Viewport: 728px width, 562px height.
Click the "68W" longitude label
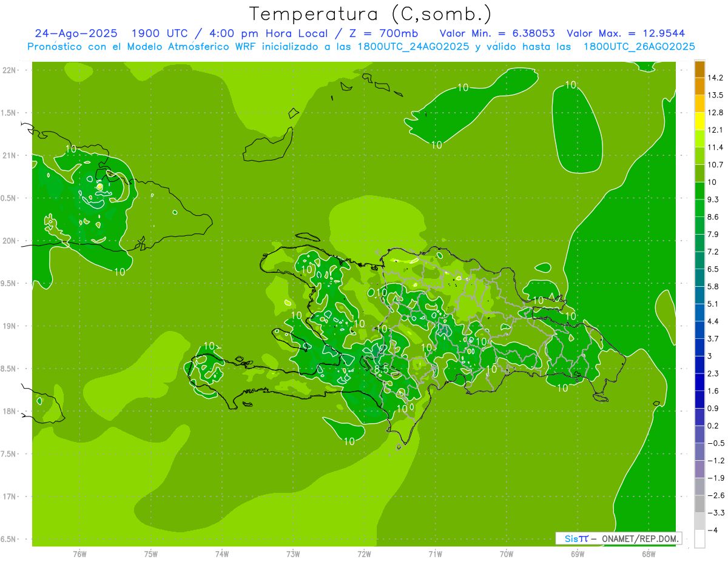[649, 554]
